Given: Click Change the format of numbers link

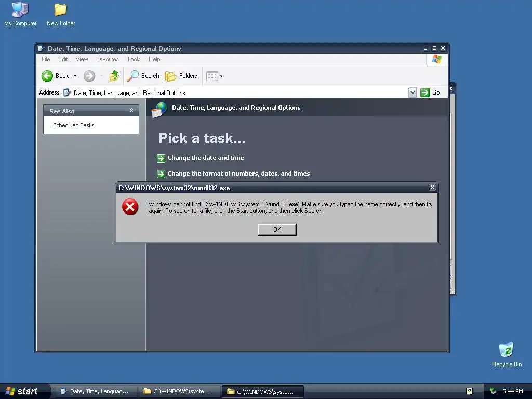Looking at the screenshot, I should pyautogui.click(x=238, y=174).
